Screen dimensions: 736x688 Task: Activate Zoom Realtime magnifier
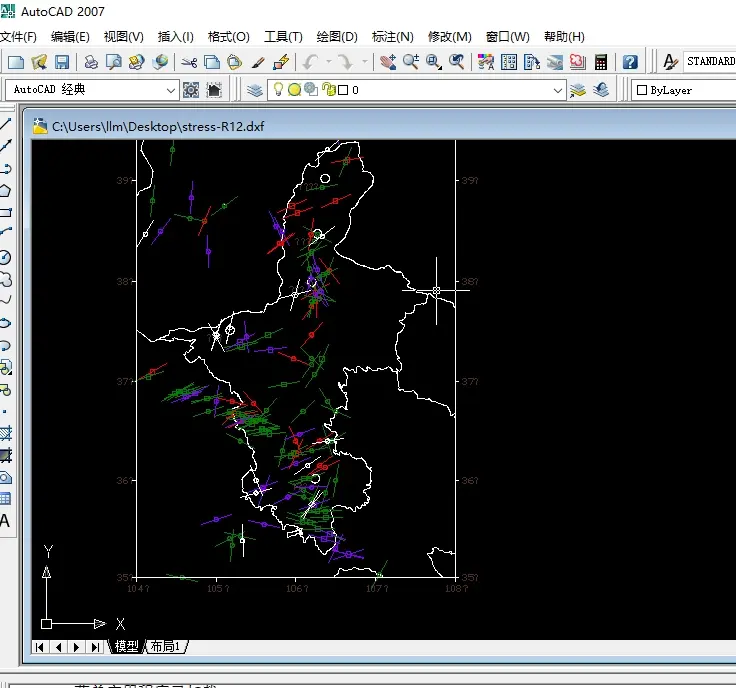[411, 61]
